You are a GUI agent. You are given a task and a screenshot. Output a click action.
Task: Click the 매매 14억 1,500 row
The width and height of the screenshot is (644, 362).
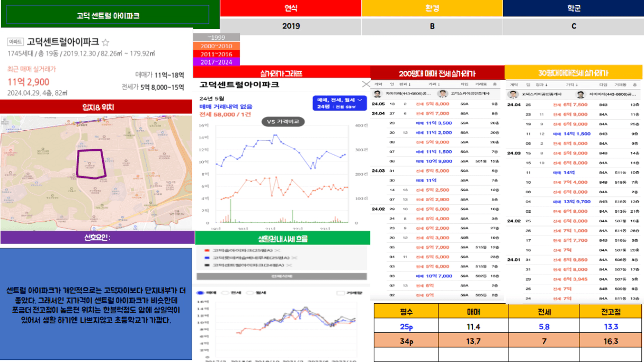[574, 133]
